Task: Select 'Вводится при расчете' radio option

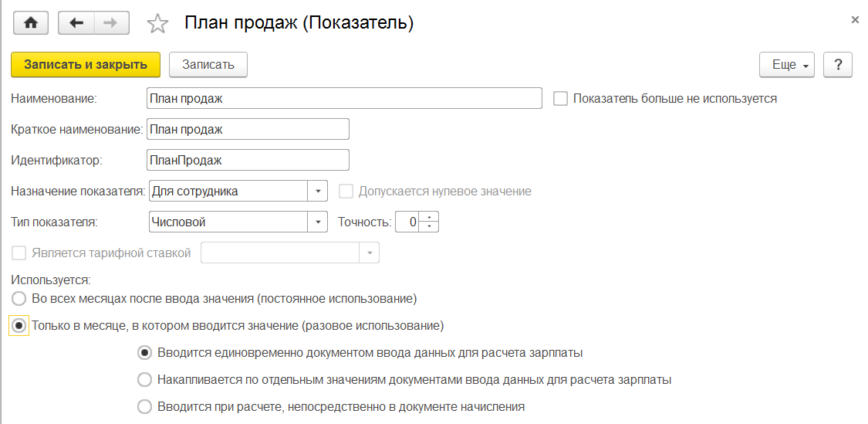Action: [144, 406]
